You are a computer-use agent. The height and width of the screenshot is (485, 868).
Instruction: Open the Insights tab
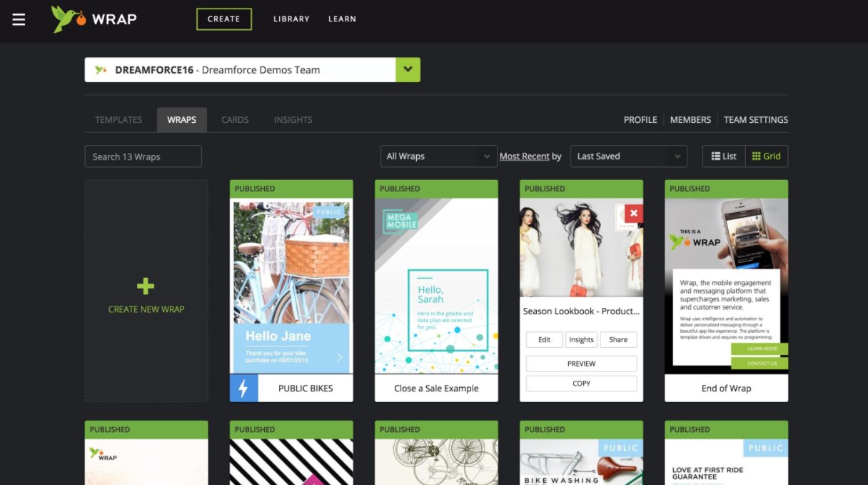click(293, 120)
